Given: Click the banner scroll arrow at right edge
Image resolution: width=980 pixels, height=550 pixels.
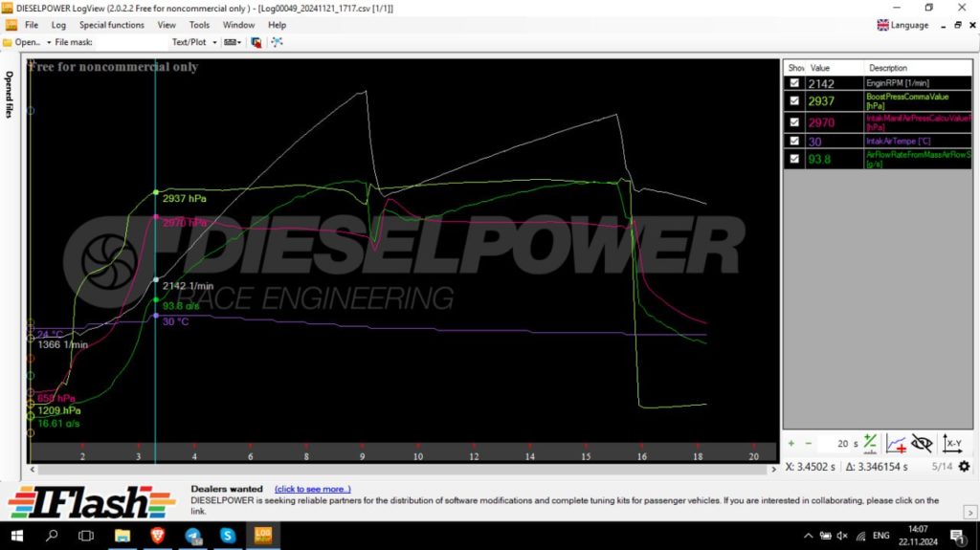Looking at the screenshot, I should pyautogui.click(x=970, y=513).
